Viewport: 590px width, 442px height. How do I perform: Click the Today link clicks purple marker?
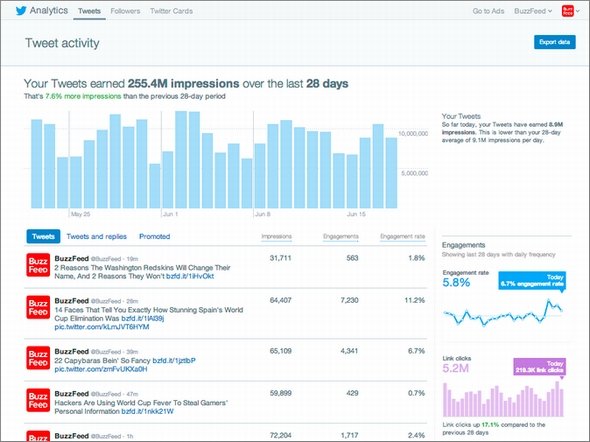(540, 366)
